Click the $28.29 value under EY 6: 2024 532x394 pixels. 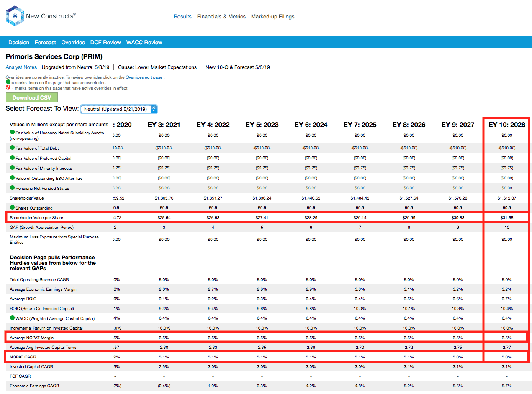click(x=311, y=217)
